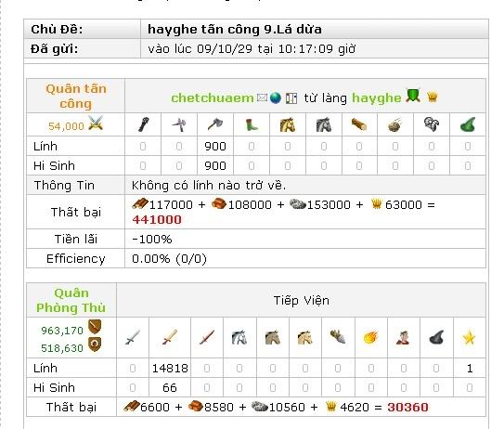Image resolution: width=504 pixels, height=429 pixels.
Task: Click the red total 441000 value
Action: click(x=157, y=220)
